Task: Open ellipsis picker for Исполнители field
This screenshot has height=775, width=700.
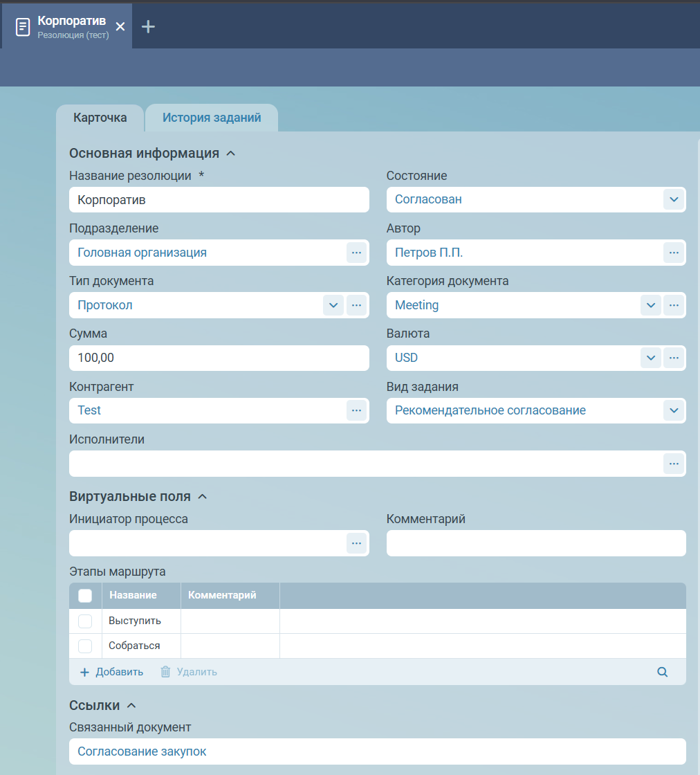Action: tap(673, 464)
